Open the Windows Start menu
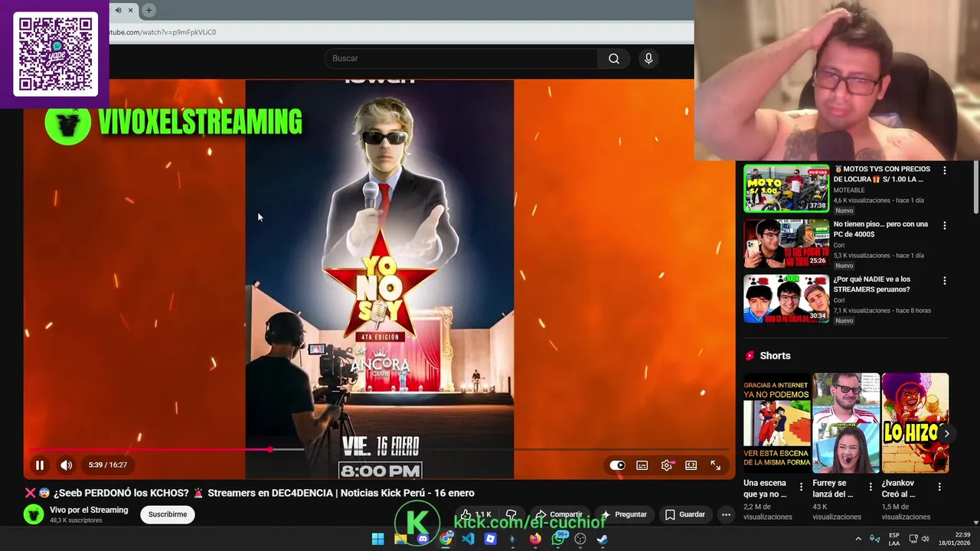Viewport: 980px width, 551px height. [377, 539]
